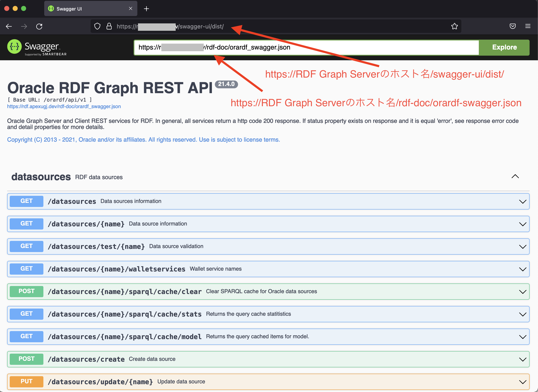Click 'Wallet service names' description text
Image resolution: width=538 pixels, height=392 pixels.
[216, 269]
